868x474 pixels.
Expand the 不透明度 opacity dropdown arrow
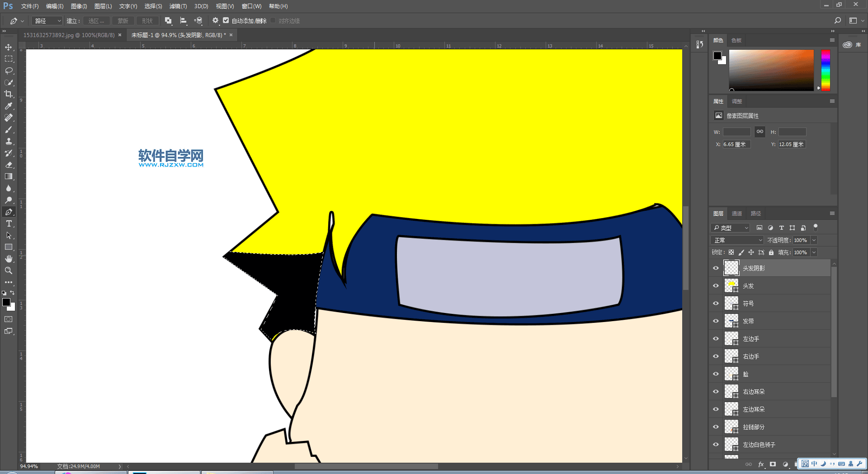(x=814, y=240)
